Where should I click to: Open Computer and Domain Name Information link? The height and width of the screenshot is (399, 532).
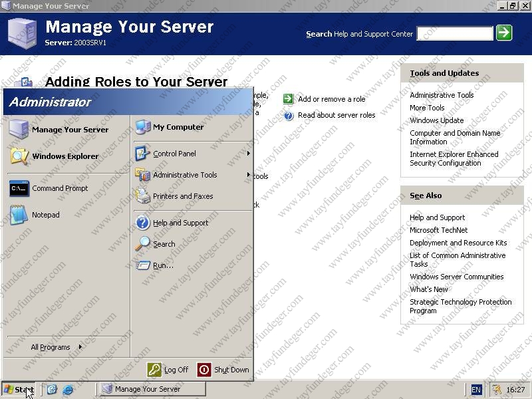[x=455, y=138]
